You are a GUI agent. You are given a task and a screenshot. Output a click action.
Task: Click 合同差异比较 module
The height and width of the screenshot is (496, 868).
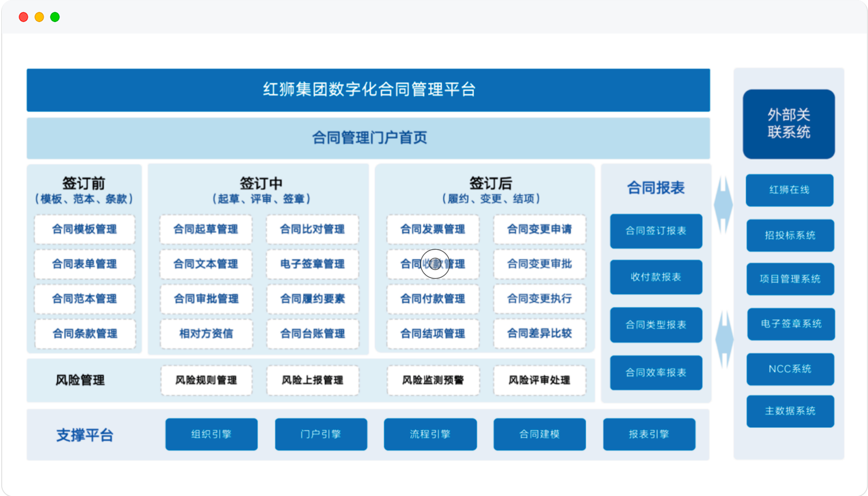tap(539, 334)
